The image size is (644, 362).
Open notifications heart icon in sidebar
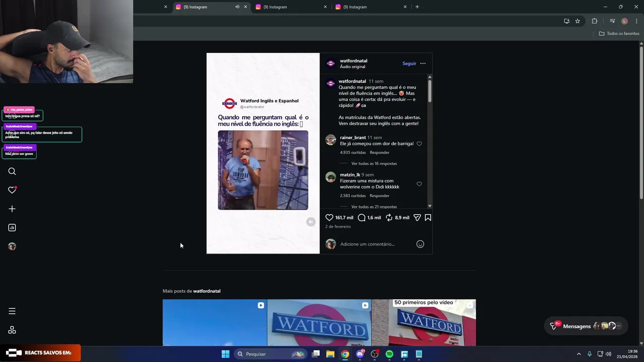(x=12, y=190)
